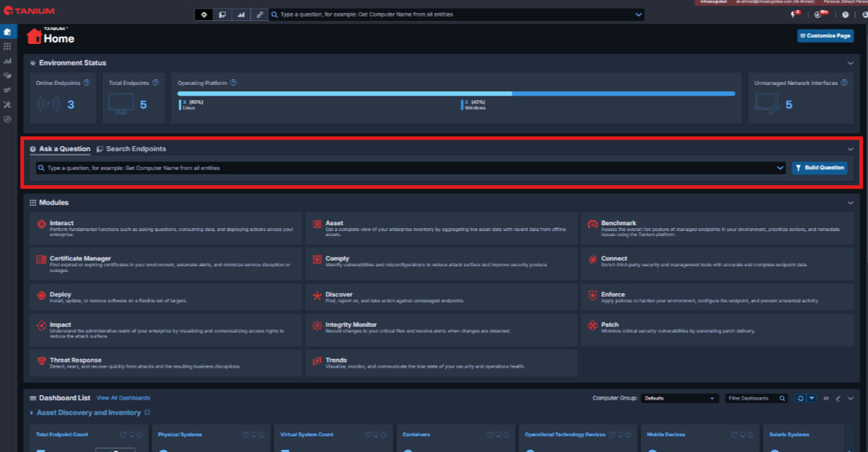Click the refresh icon in Dashboard List header

click(800, 398)
